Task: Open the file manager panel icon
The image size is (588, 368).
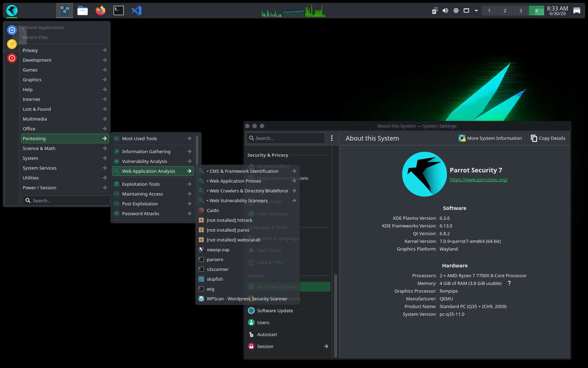Action: [83, 11]
